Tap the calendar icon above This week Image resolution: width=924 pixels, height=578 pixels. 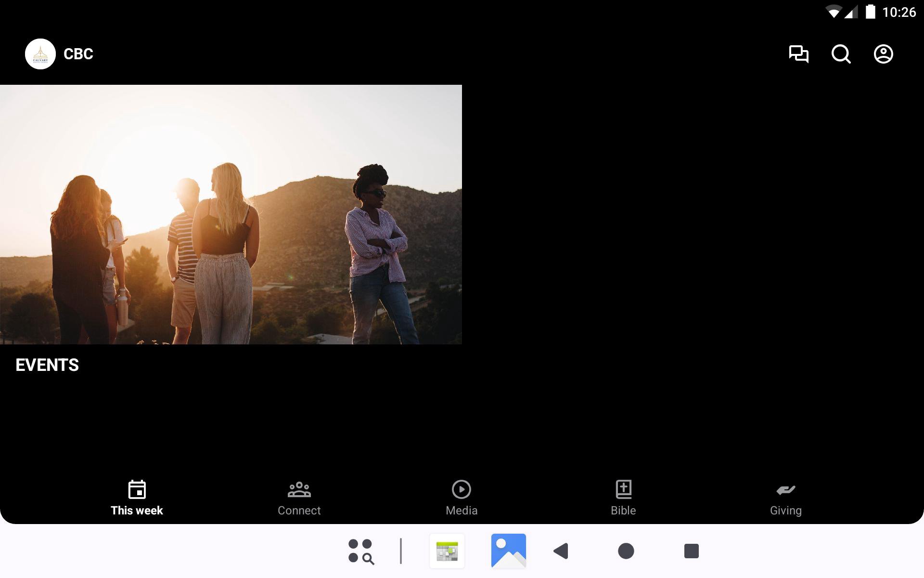point(137,489)
